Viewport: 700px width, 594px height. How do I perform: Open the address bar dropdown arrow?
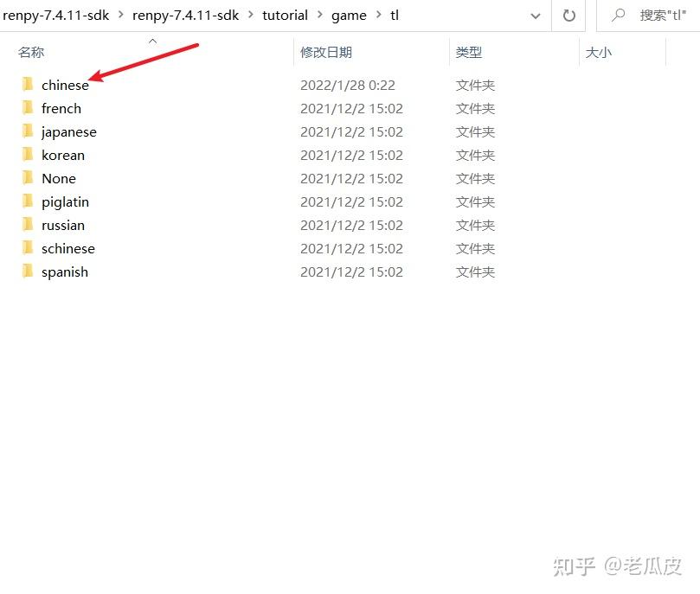tap(535, 15)
